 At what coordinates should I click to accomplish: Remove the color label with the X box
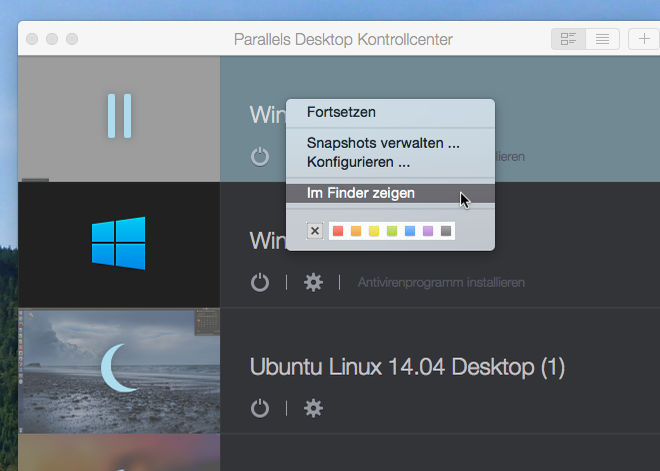(x=315, y=231)
